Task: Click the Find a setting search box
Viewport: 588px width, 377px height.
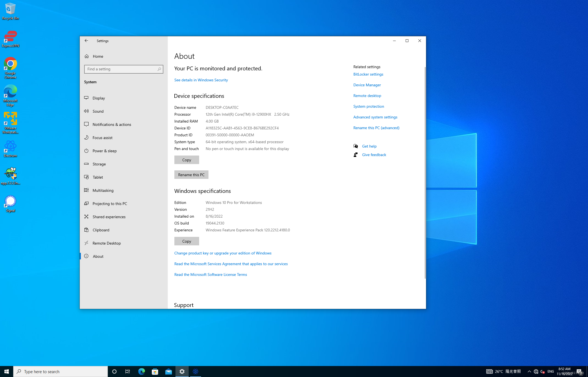Action: (x=121, y=69)
